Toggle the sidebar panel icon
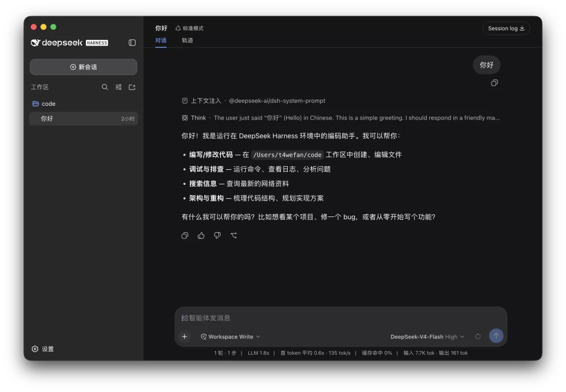 (132, 42)
